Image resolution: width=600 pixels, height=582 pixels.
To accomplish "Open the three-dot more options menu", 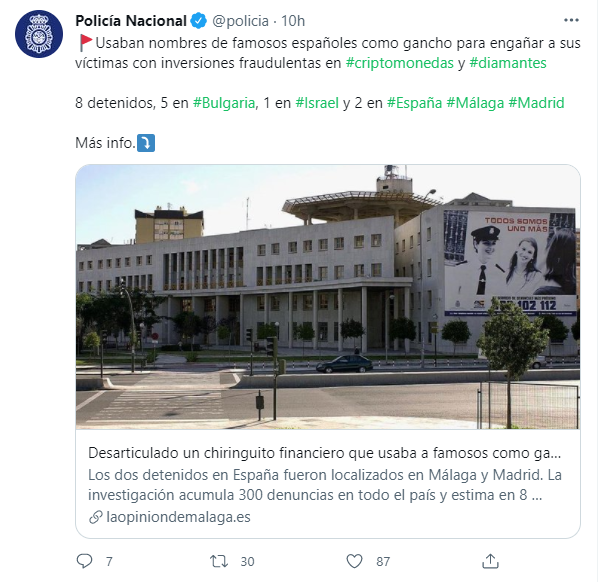I will [571, 20].
